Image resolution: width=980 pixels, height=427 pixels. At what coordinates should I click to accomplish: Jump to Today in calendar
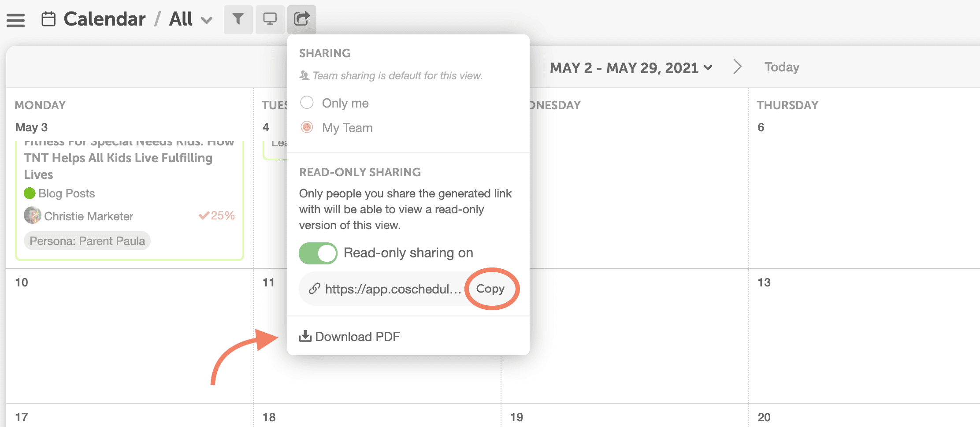coord(782,67)
